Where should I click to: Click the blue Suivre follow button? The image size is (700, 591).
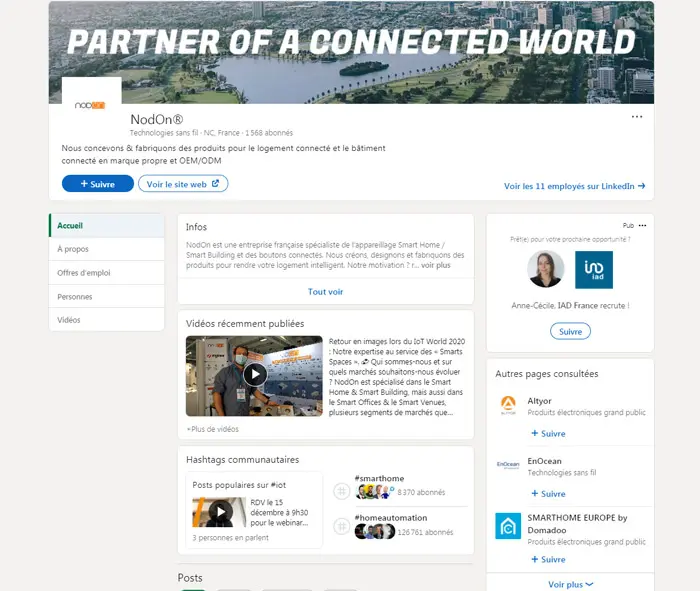98,184
